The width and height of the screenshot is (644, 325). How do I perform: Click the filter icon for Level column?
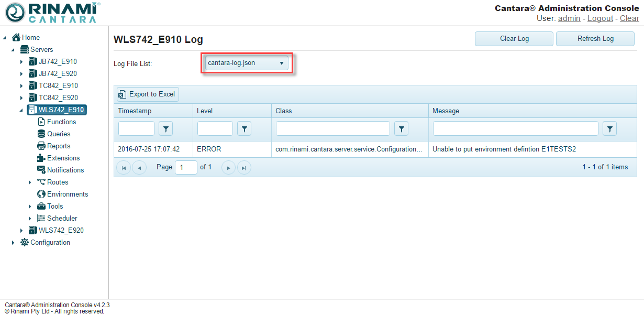(244, 128)
